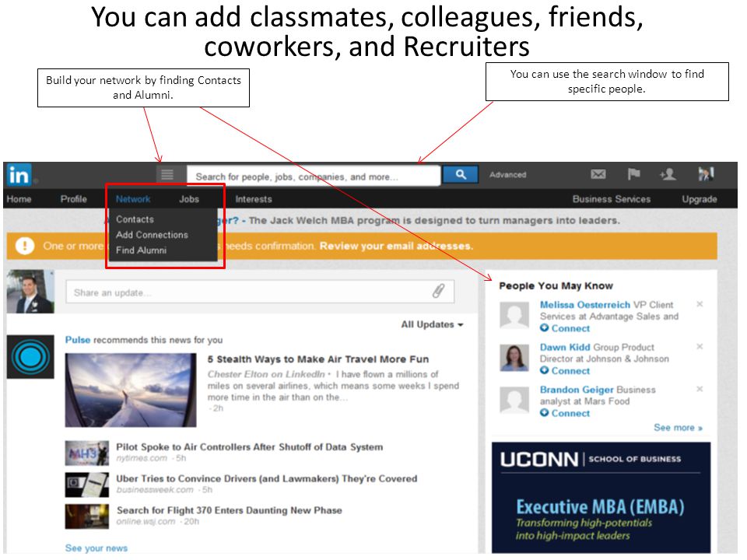Open the search category list icon

(167, 175)
